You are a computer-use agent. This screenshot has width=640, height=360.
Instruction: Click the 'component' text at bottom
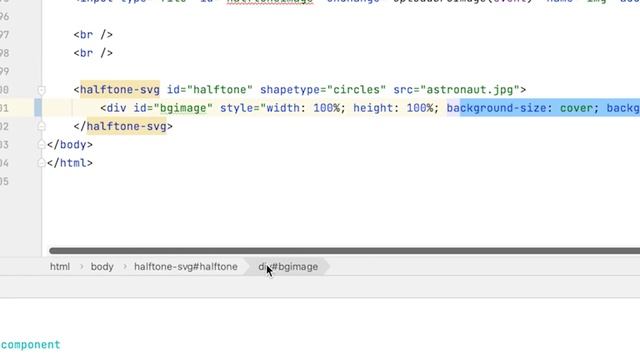pos(31,345)
